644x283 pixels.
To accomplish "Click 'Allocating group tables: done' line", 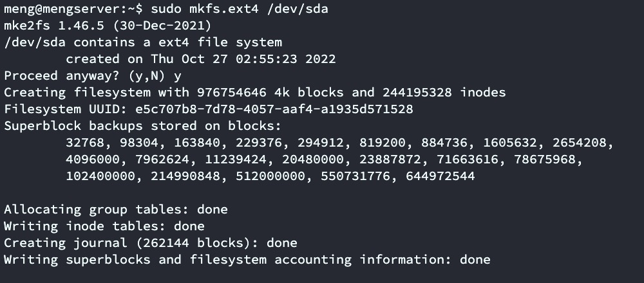I will coord(116,210).
